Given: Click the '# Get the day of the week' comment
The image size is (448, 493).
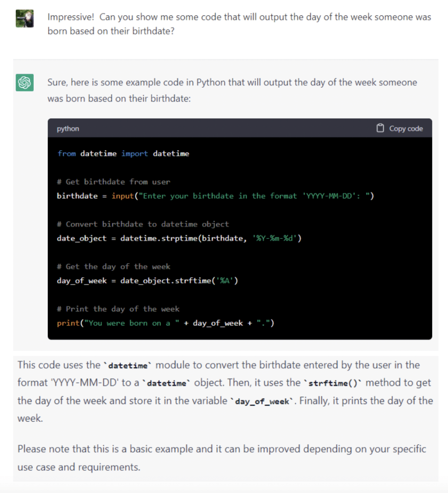Looking at the screenshot, I should coord(113,267).
